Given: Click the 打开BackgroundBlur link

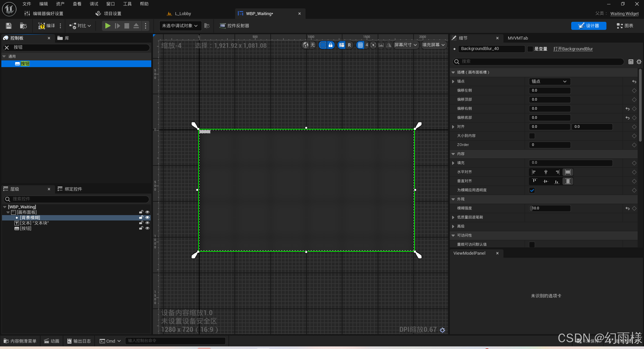Looking at the screenshot, I should [x=573, y=49].
